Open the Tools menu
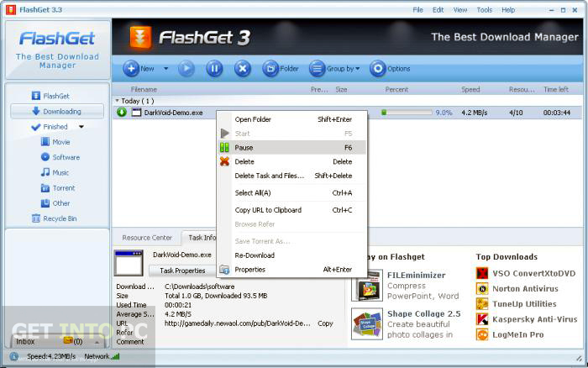The height and width of the screenshot is (368, 588). [484, 10]
